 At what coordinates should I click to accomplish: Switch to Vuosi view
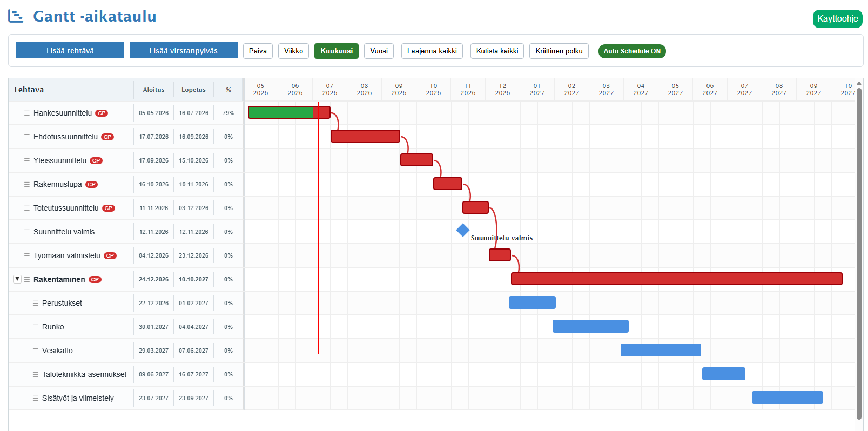click(379, 51)
